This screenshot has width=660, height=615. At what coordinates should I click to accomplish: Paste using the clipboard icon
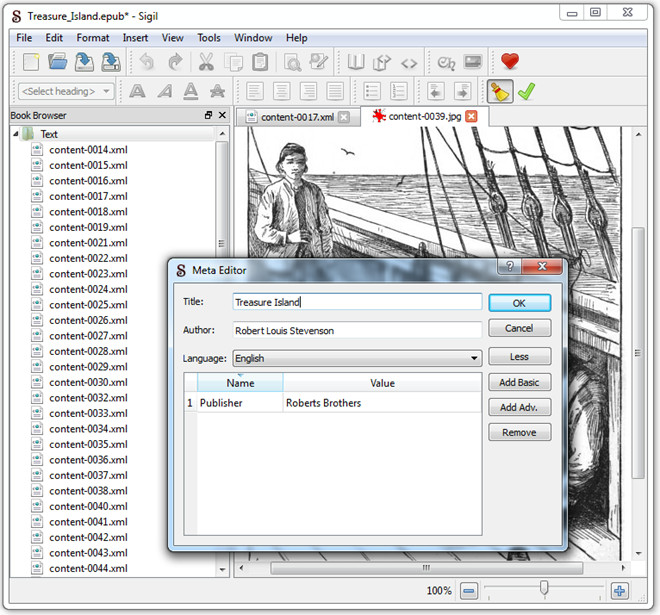point(260,62)
